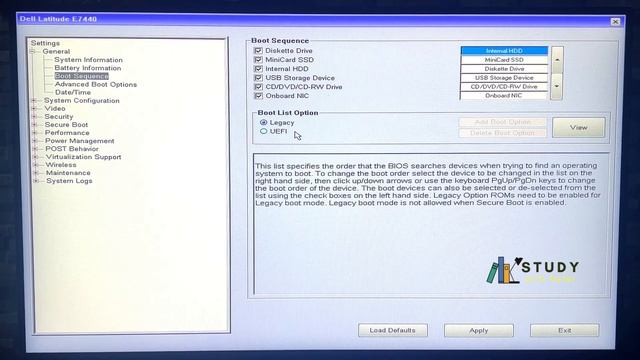Toggle the USB Storage Device checkbox
Screen dimensions: 640x360
(258, 78)
